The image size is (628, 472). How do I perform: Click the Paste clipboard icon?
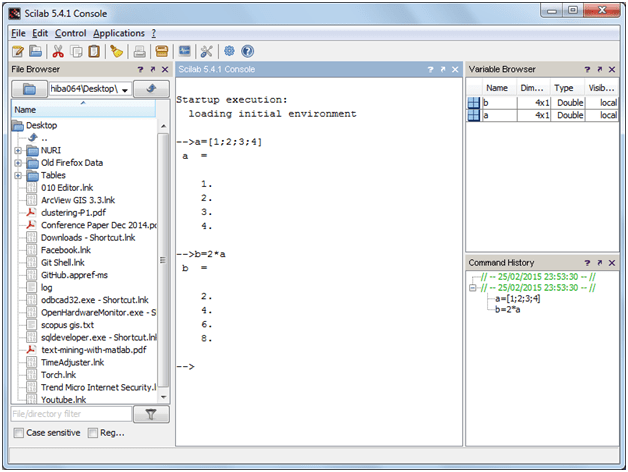point(93,51)
